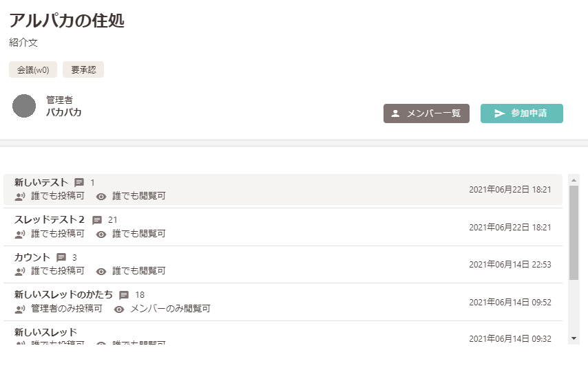Click the scrollbar up arrow of thread list
This screenshot has width=588, height=370.
click(x=574, y=180)
